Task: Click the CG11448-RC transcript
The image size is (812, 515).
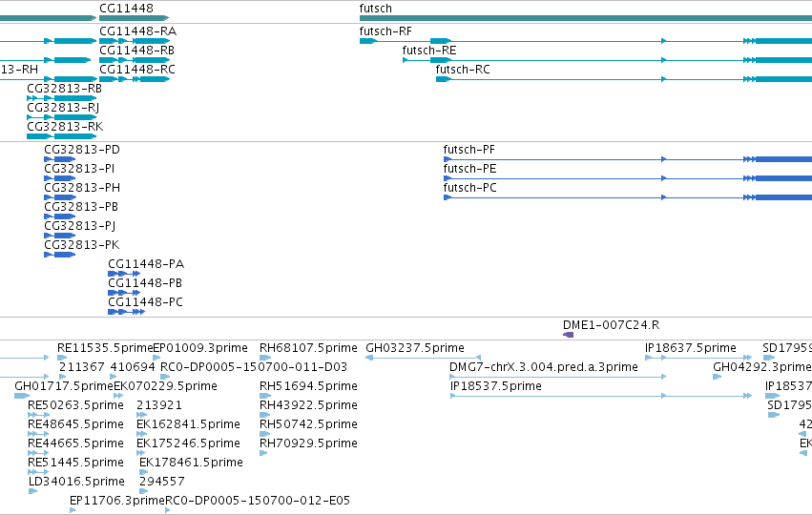Action: (135, 79)
